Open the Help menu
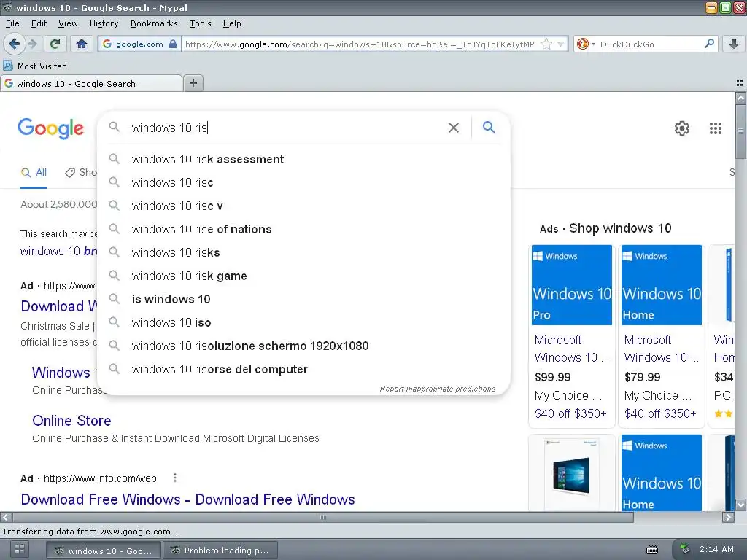 click(232, 23)
